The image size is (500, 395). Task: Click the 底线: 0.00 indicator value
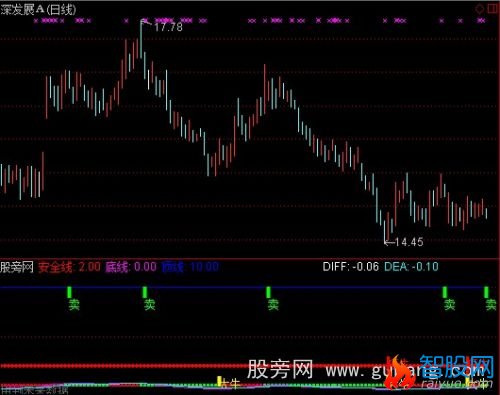[131, 267]
